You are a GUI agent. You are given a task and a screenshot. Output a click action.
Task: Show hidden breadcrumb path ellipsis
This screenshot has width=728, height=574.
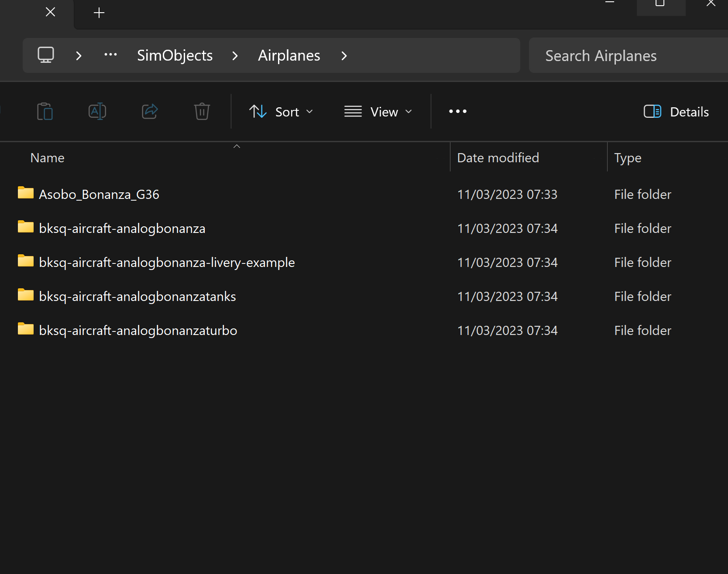coord(110,55)
